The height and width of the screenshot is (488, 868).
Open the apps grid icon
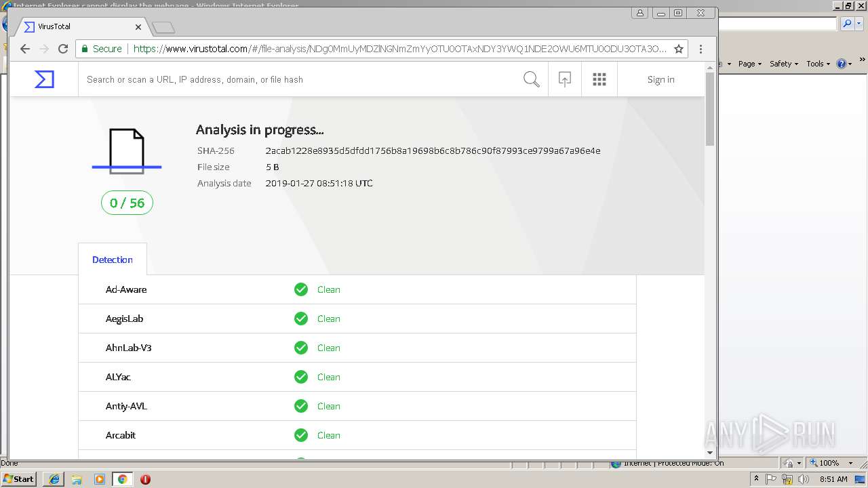pyautogui.click(x=599, y=79)
